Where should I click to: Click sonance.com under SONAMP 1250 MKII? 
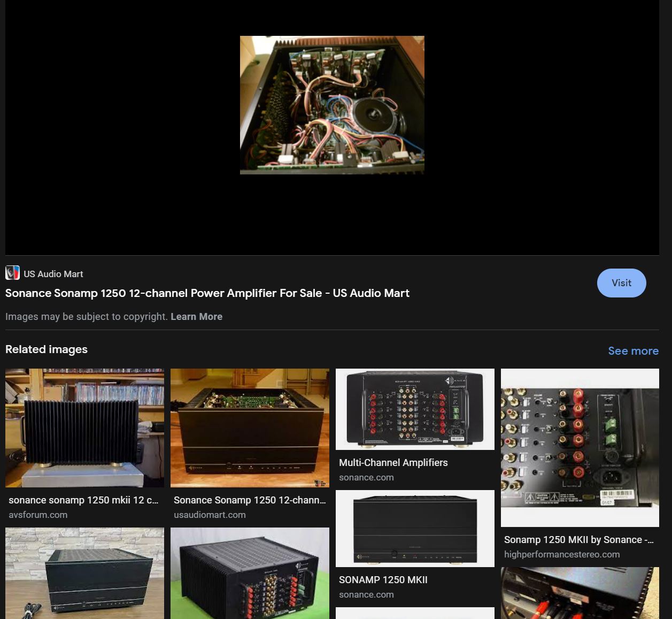366,594
